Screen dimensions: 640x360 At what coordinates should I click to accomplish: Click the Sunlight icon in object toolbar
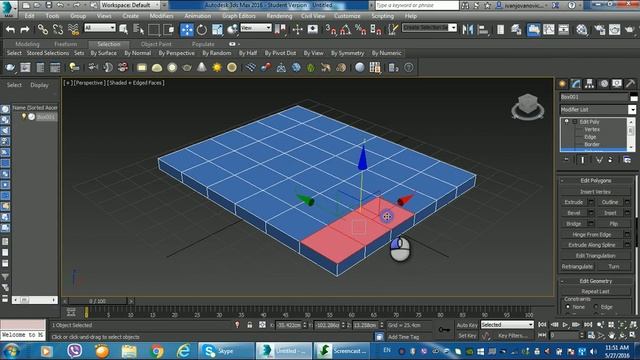pos(217,68)
